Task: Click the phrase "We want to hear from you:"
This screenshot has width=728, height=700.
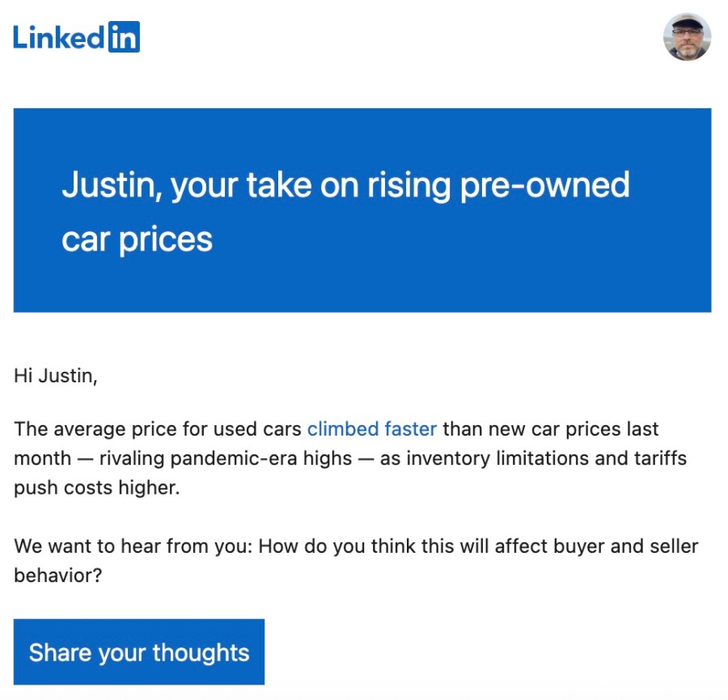Action: click(x=134, y=546)
